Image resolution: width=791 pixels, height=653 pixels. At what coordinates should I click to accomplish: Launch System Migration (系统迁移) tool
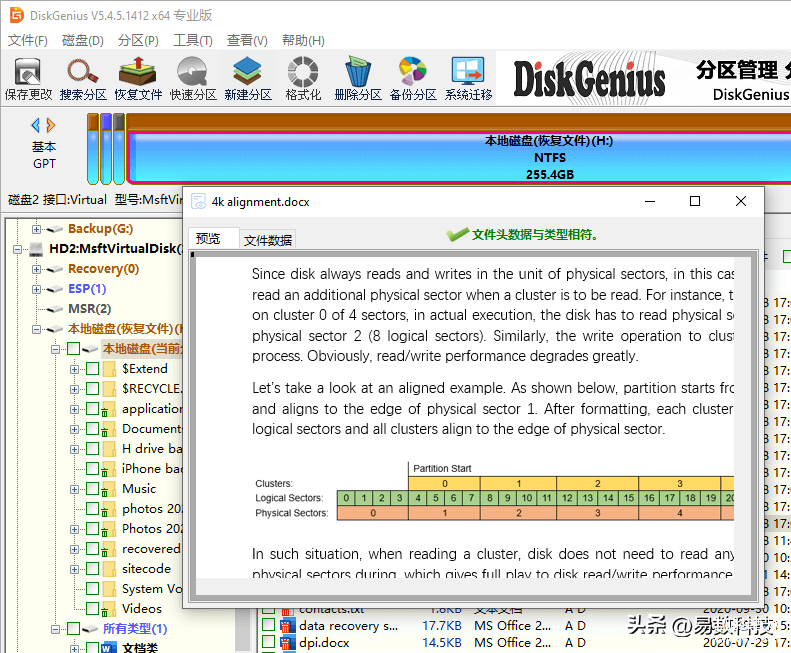tap(468, 79)
